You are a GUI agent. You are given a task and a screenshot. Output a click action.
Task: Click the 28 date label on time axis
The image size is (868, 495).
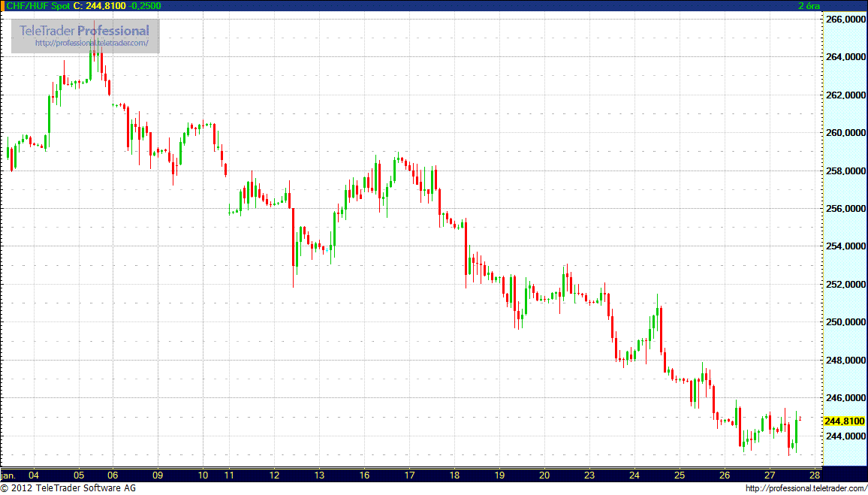pos(814,475)
